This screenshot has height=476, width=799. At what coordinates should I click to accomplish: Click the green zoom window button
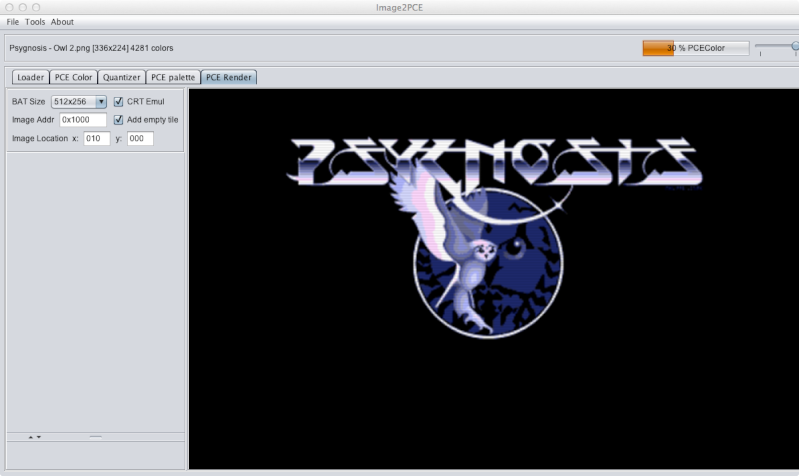pos(36,7)
